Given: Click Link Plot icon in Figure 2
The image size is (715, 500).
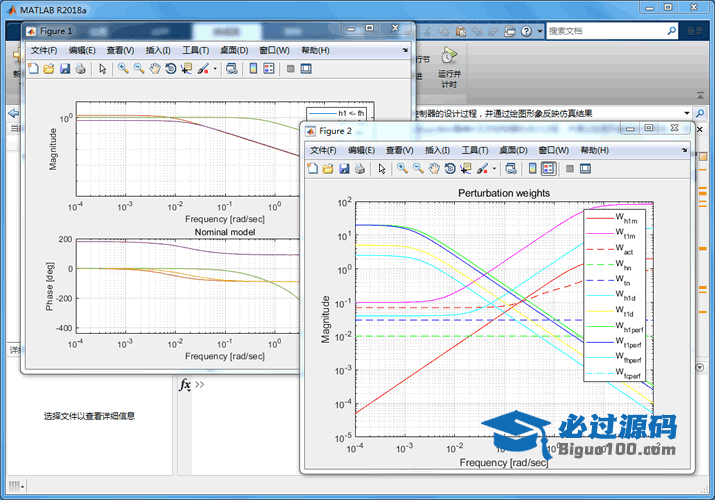Looking at the screenshot, I should coord(511,169).
